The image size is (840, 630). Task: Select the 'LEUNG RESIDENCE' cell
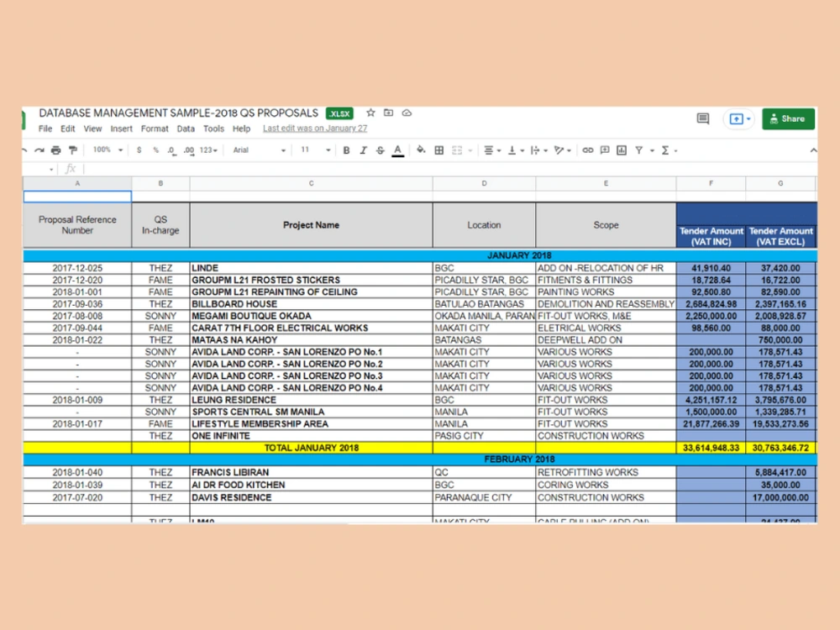click(312, 400)
